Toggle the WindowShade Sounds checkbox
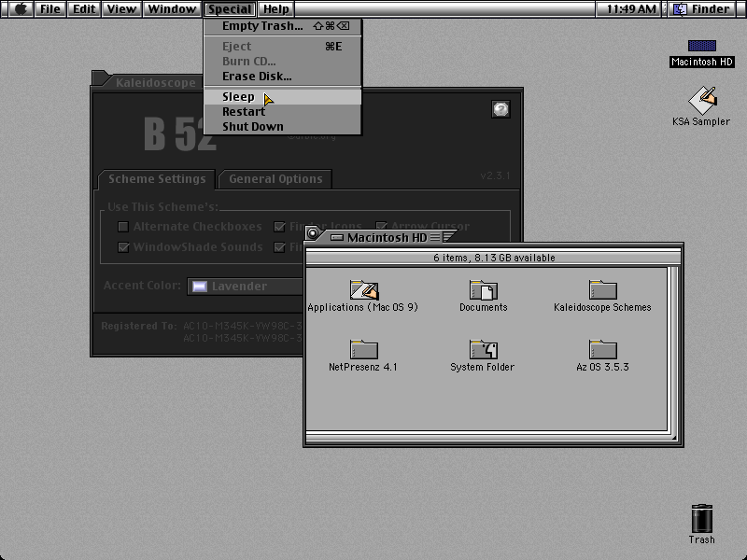747x560 pixels. (x=123, y=247)
